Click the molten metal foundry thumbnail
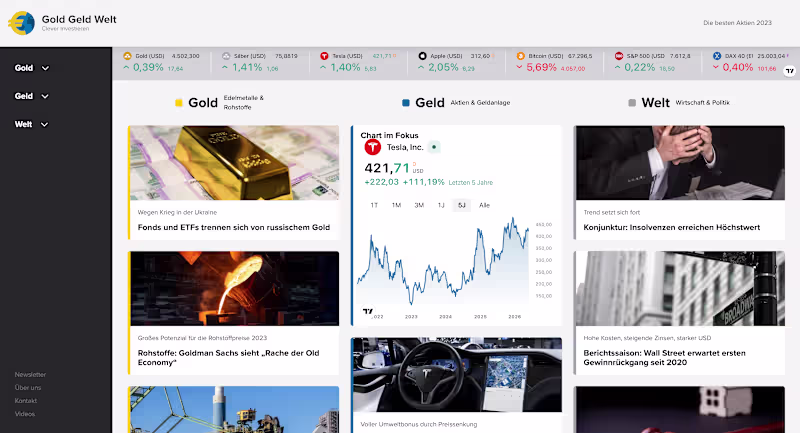Screen dimensions: 800x433 click(235, 288)
